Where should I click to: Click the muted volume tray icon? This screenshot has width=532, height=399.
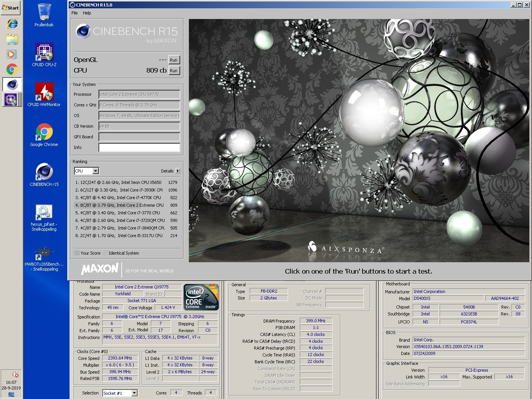click(x=15, y=374)
